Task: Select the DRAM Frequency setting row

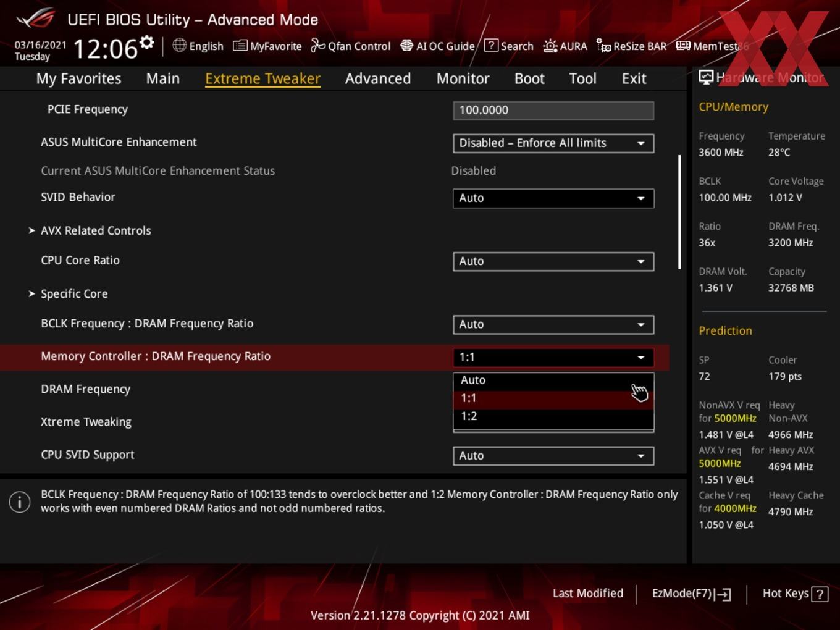Action: coord(334,389)
